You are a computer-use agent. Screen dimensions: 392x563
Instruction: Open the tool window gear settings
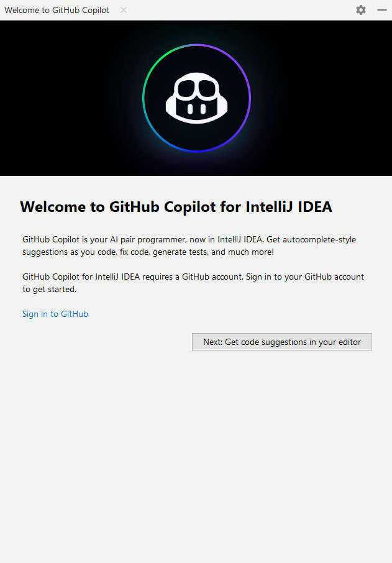point(361,10)
